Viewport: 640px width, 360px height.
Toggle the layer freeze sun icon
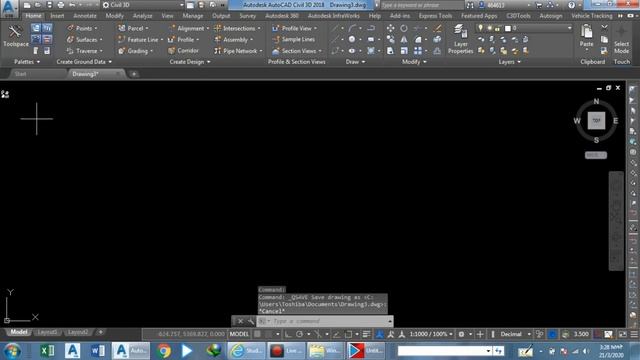[x=489, y=28]
